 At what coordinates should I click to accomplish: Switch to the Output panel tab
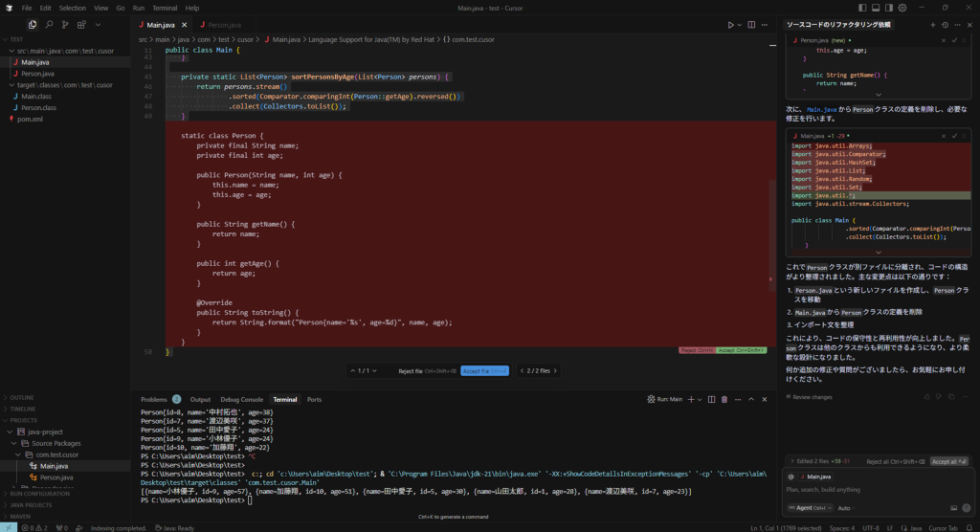pos(200,399)
